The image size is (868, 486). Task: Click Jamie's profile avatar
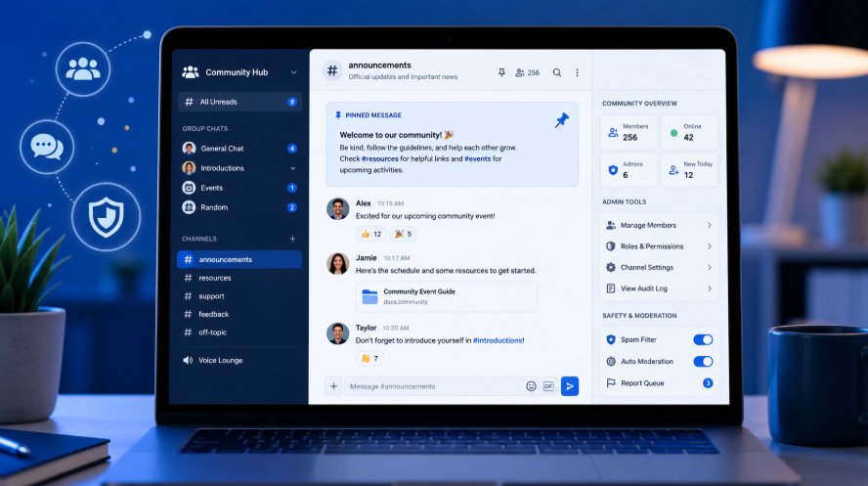[x=337, y=263]
